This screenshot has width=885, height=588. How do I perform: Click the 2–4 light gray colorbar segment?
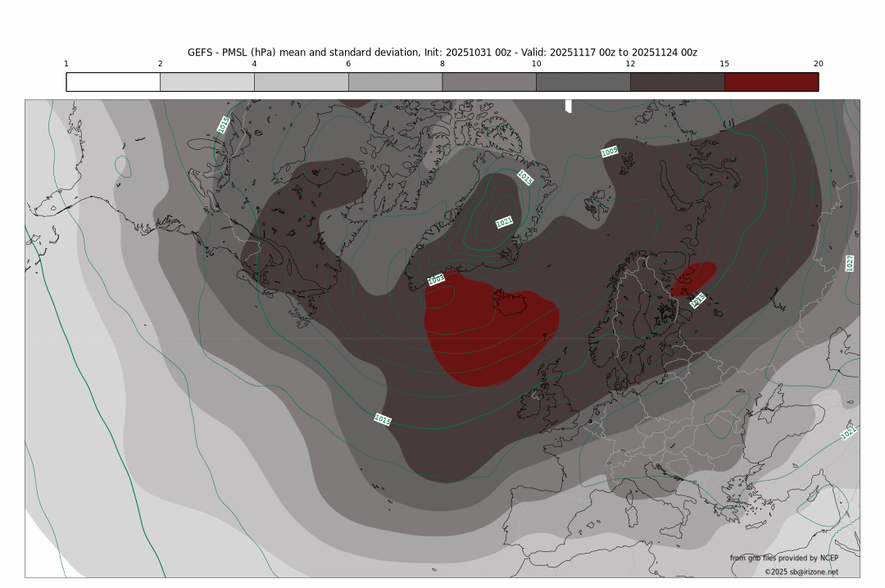(207, 82)
